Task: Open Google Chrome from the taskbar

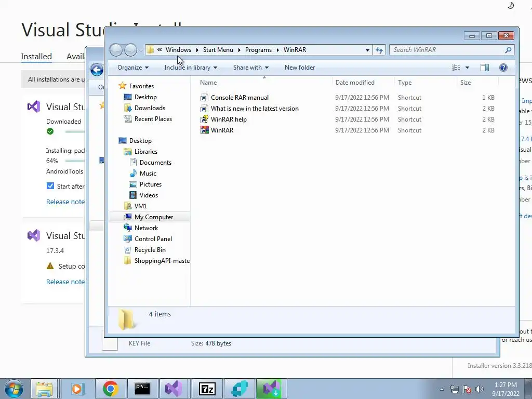Action: coord(110,389)
